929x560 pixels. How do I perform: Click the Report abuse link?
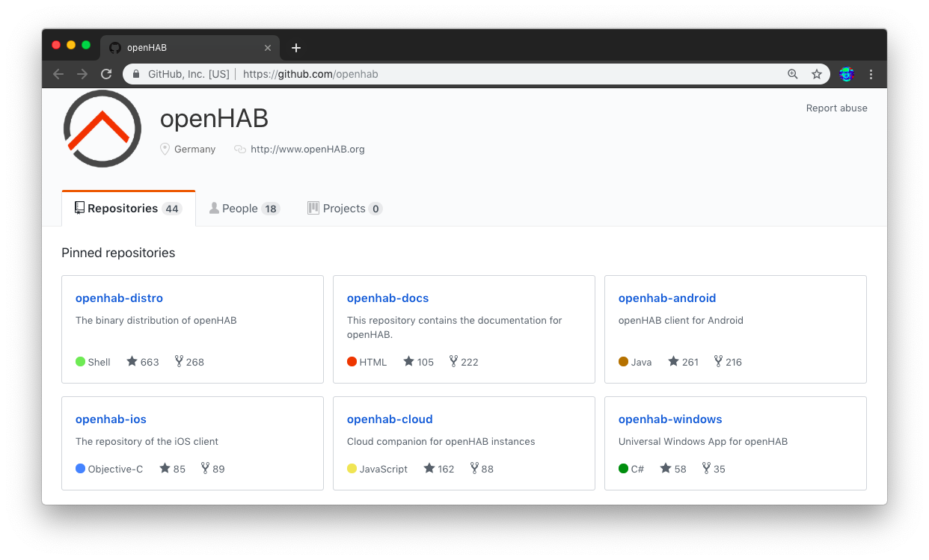(836, 108)
